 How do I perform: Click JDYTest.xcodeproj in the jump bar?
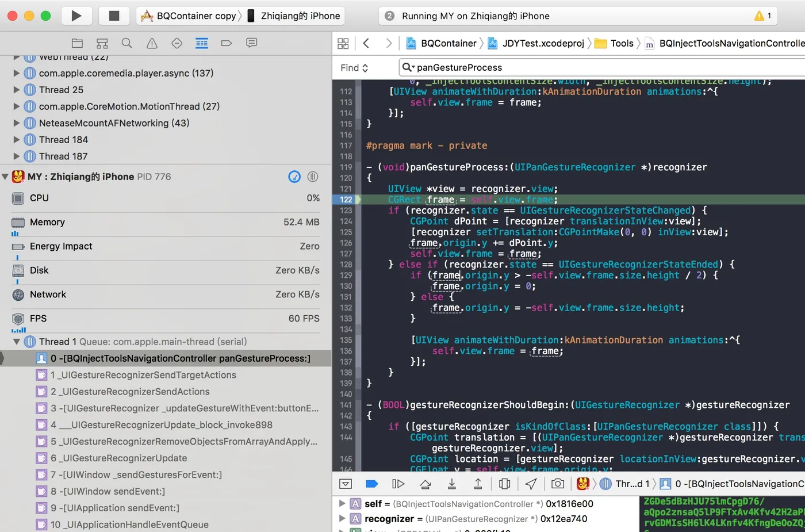pyautogui.click(x=536, y=43)
